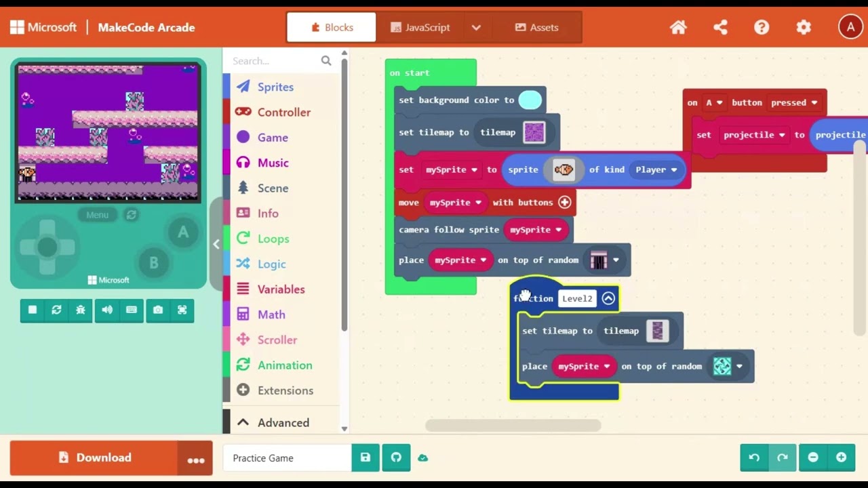868x488 pixels.
Task: Open the Scroller category
Action: [x=277, y=340]
